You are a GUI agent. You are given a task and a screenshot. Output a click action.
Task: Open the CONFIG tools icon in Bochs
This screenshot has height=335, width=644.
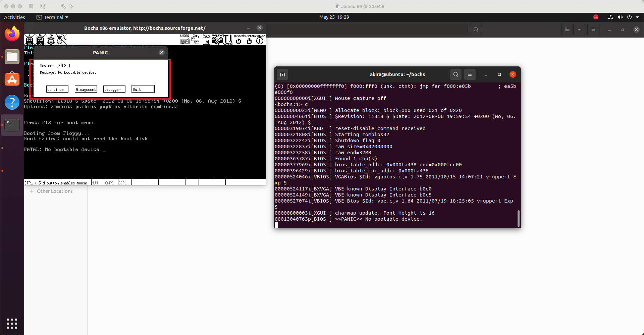(x=228, y=40)
